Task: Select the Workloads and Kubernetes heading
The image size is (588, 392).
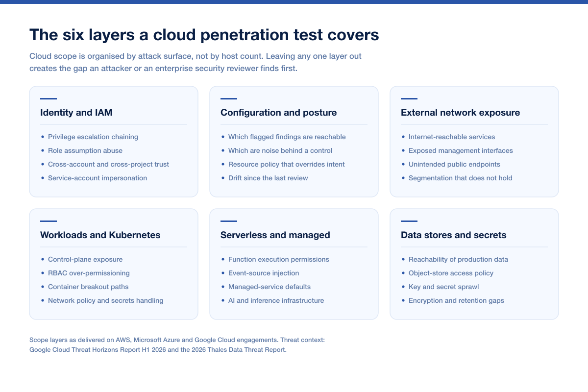Action: coord(100,235)
